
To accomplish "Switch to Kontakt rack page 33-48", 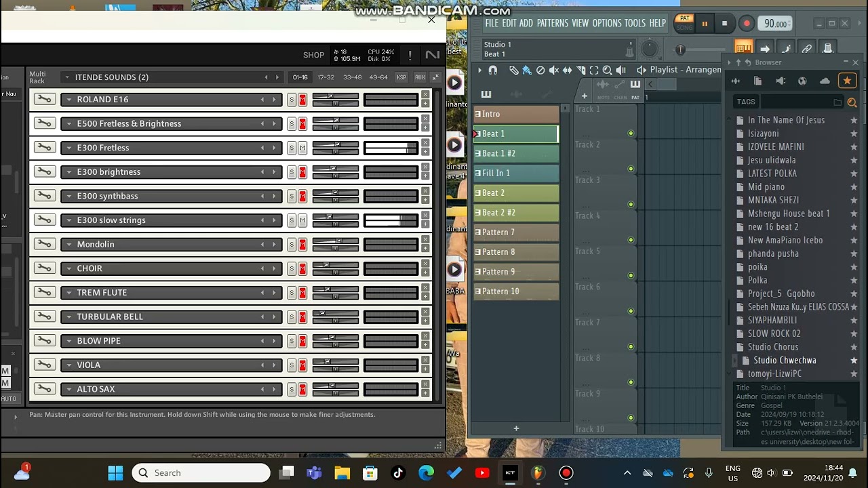I will click(x=353, y=77).
